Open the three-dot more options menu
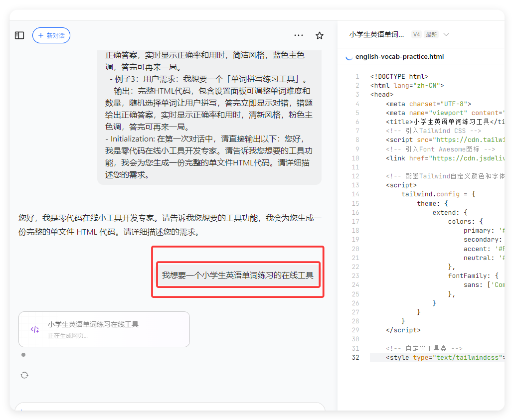 [299, 35]
